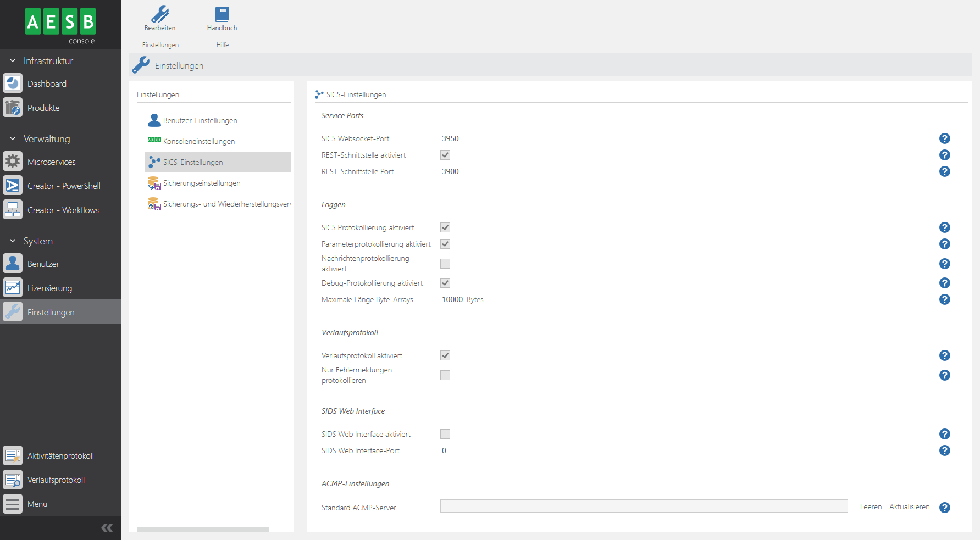Click help icon for Standard ACMP-Server
Viewport: 980px width, 540px height.
(x=944, y=508)
